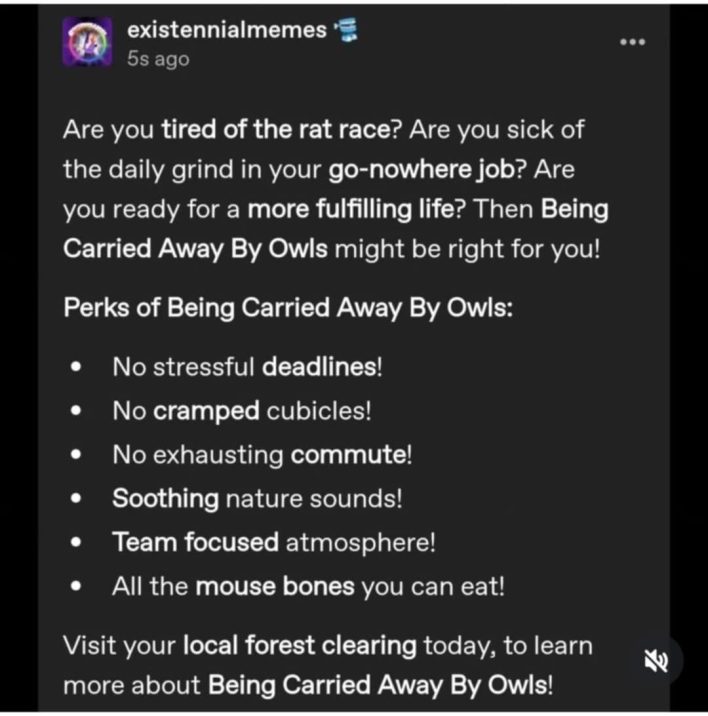This screenshot has width=708, height=716.
Task: Click the 'Soothing nature sounds!' bullet item
Action: pos(257,498)
